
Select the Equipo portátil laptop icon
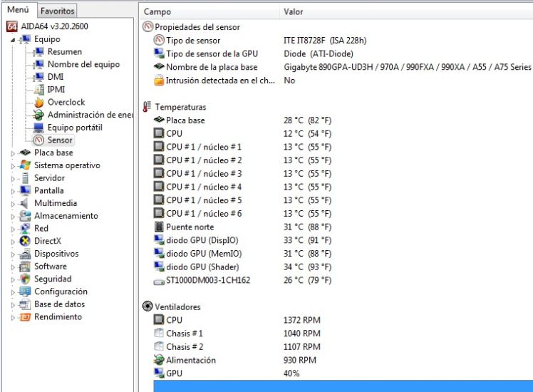[x=39, y=128]
